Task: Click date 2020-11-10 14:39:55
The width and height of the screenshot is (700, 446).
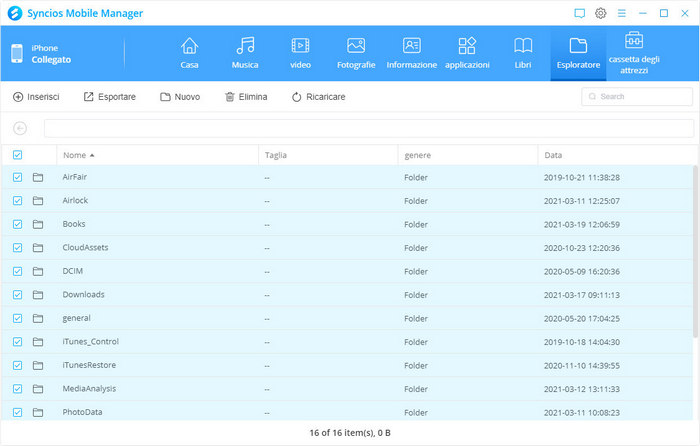Action: [582, 366]
